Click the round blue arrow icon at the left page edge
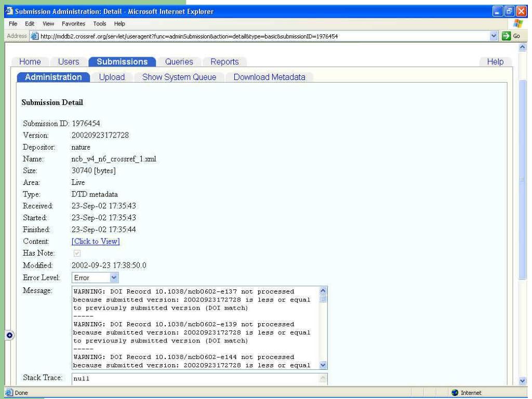 pos(9,335)
